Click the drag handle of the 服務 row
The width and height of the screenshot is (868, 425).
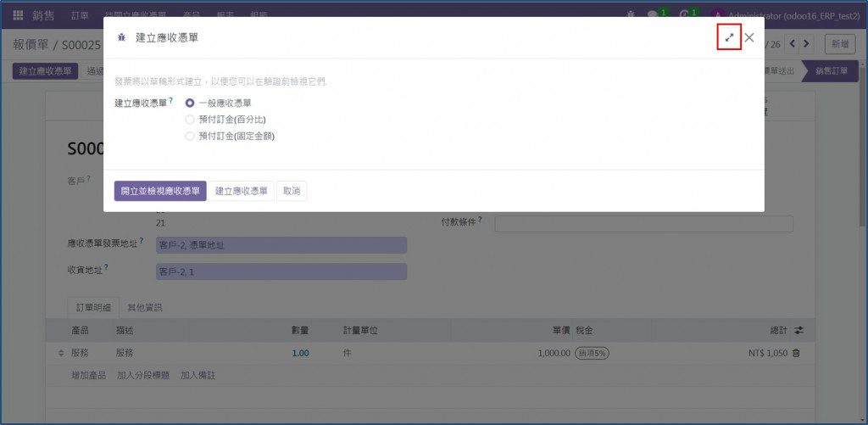click(x=61, y=353)
